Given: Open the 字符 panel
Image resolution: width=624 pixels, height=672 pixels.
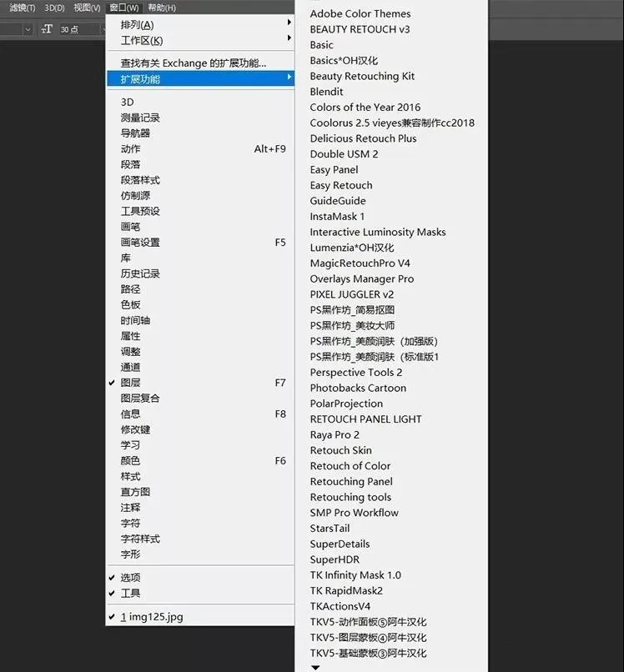Looking at the screenshot, I should pyautogui.click(x=200, y=523).
